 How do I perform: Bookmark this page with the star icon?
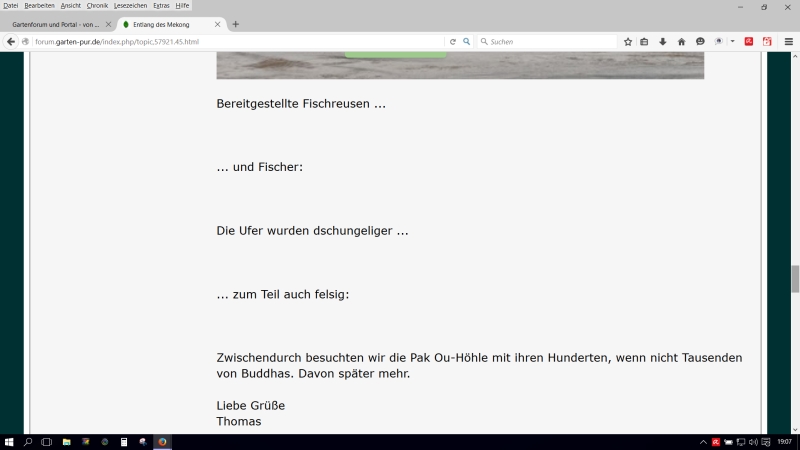coord(628,42)
